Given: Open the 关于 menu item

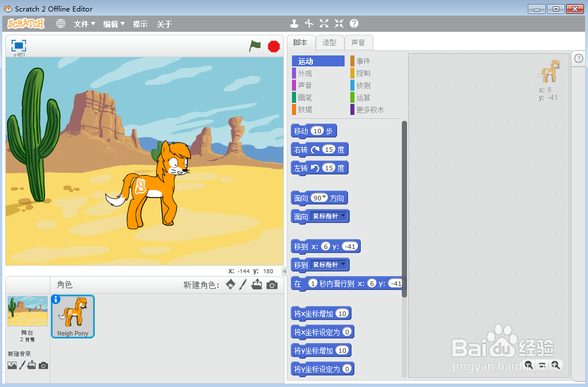Looking at the screenshot, I should click(x=164, y=24).
